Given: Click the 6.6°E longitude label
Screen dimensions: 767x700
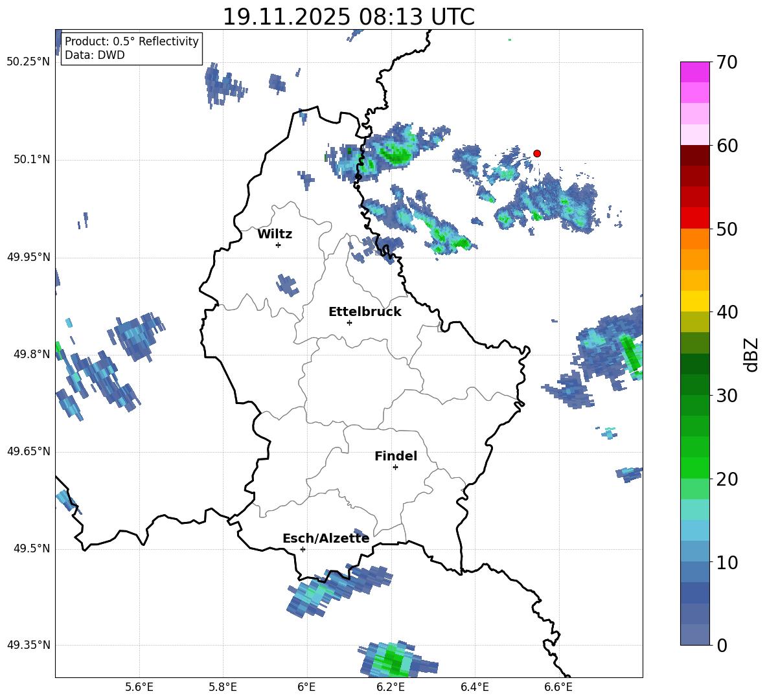Looking at the screenshot, I should pos(558,687).
